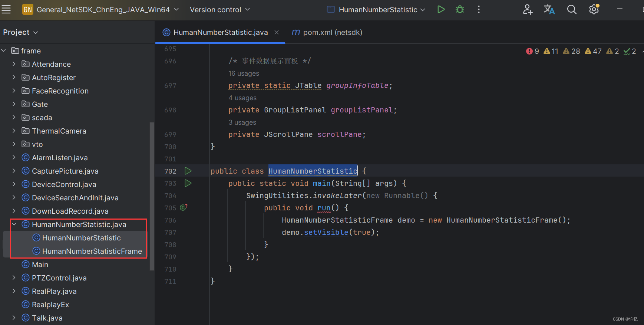Click the run method name on line 705
644x325 pixels.
pyautogui.click(x=324, y=208)
